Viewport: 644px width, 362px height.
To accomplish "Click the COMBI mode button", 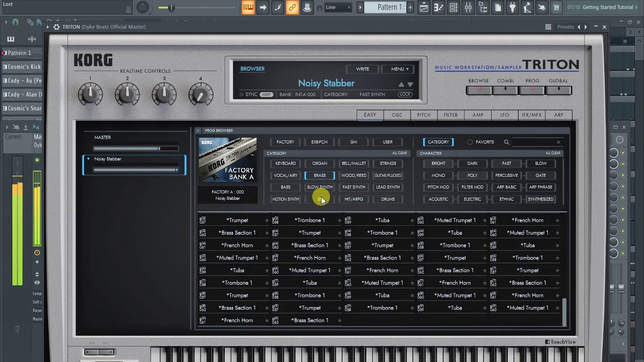I will point(506,90).
